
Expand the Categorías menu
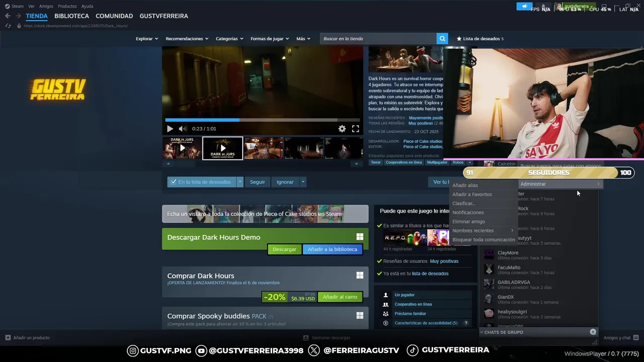[229, 39]
